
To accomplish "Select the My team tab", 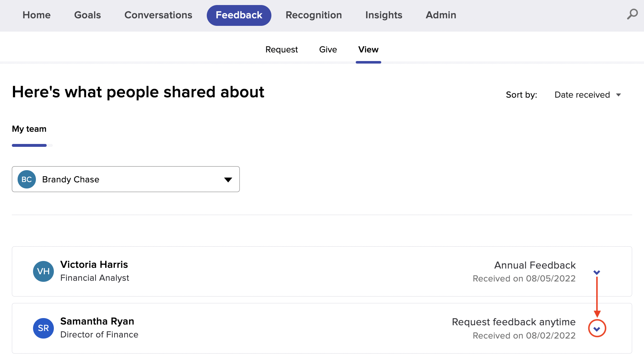I will (x=29, y=129).
